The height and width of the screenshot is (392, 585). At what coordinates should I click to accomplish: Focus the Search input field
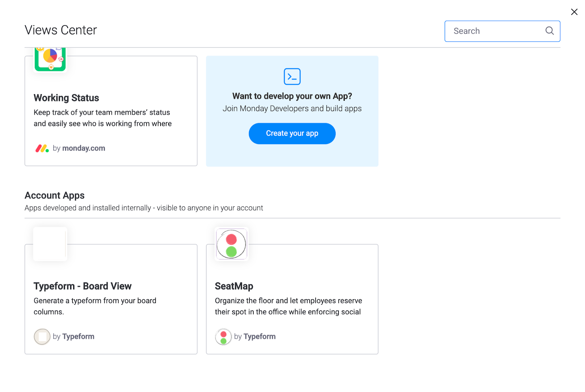(502, 31)
